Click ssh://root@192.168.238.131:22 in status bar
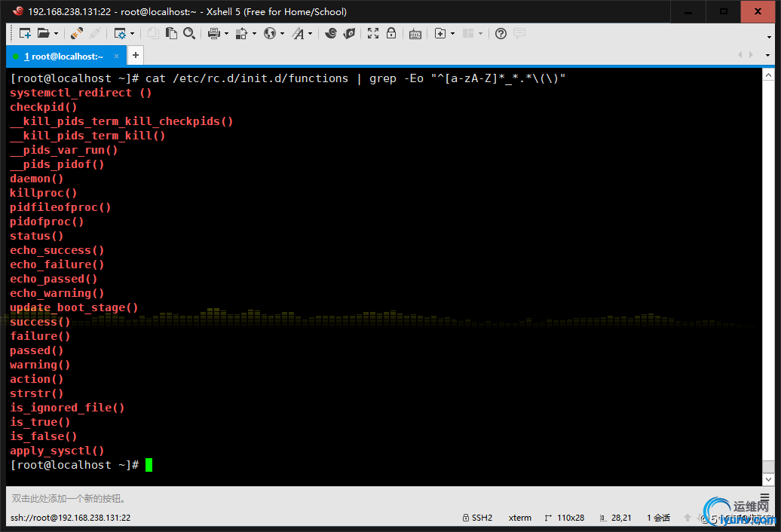 70,518
